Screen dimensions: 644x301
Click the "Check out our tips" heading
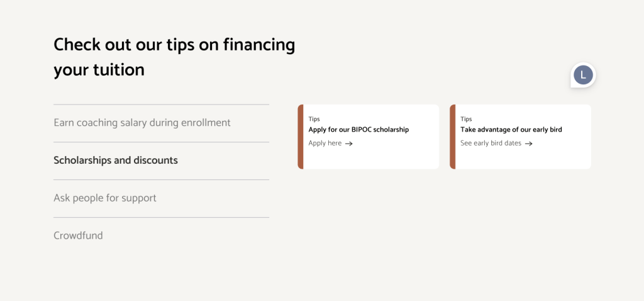174,45
